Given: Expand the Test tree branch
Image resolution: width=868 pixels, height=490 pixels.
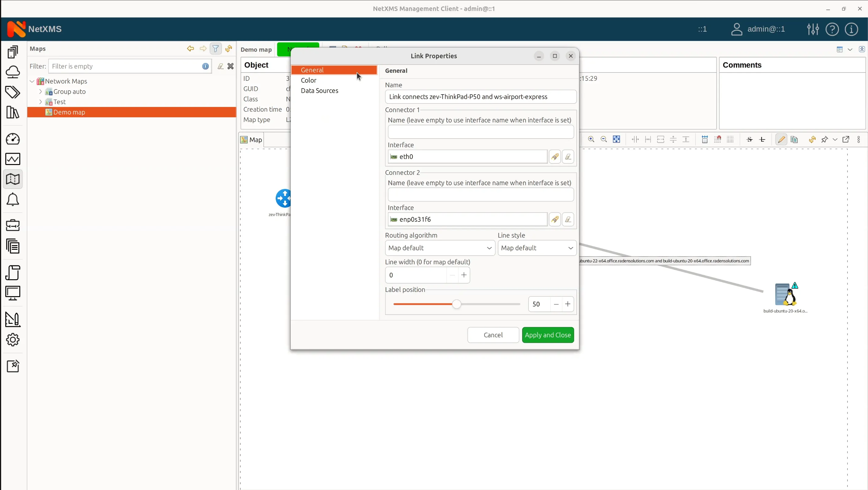Looking at the screenshot, I should (x=41, y=101).
